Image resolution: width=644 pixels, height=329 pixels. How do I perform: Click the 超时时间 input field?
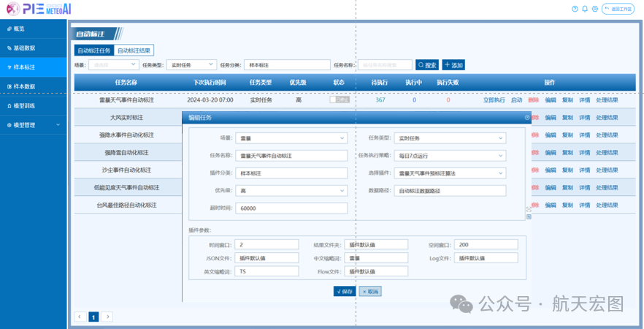pyautogui.click(x=292, y=208)
